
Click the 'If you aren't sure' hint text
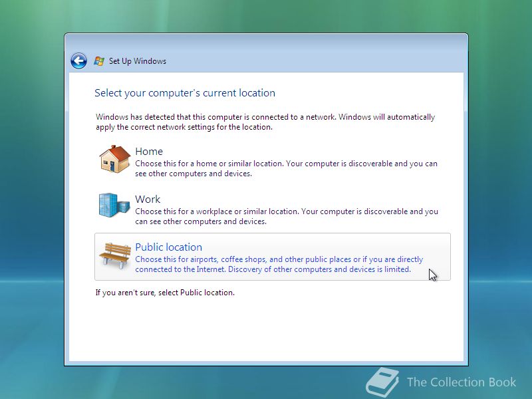165,293
